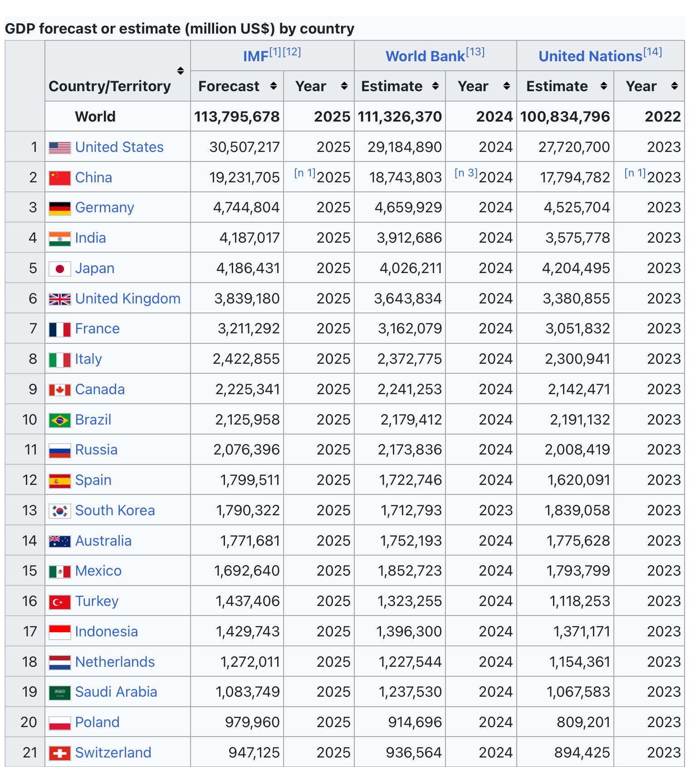
Task: Open reference [14] beside United Nations
Action: [652, 52]
